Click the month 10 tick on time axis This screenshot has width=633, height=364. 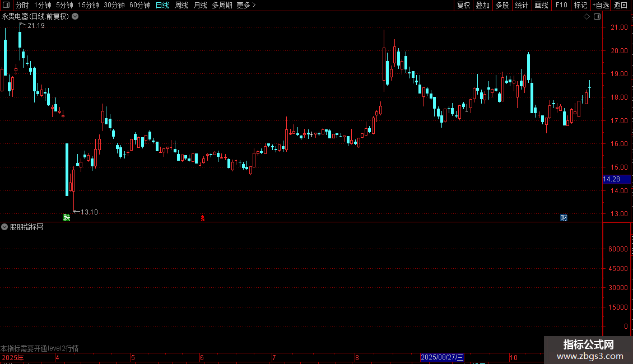point(513,358)
